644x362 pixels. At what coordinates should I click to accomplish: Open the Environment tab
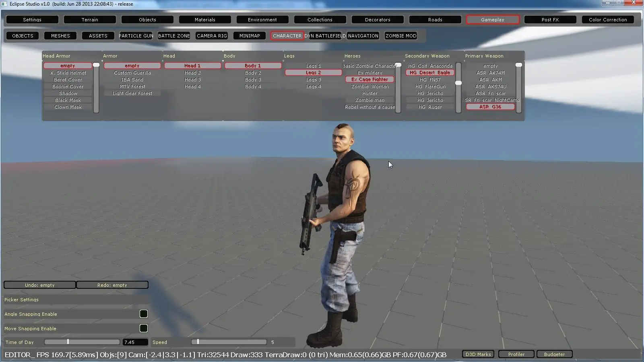(262, 19)
